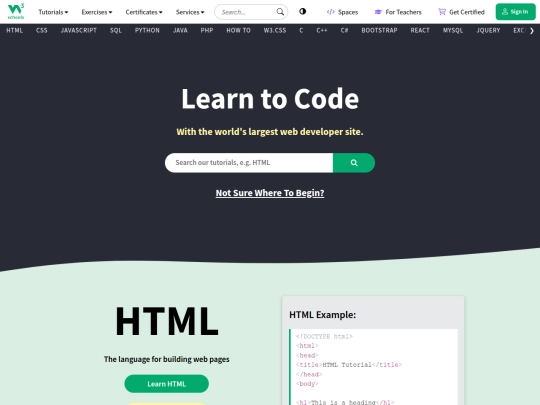Click the green hero search button
The image size is (540, 405).
tap(354, 163)
